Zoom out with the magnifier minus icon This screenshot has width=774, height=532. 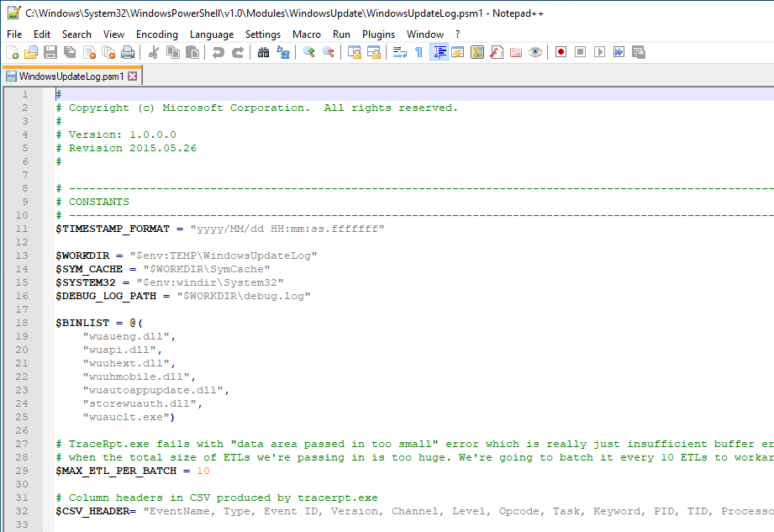tap(329, 52)
